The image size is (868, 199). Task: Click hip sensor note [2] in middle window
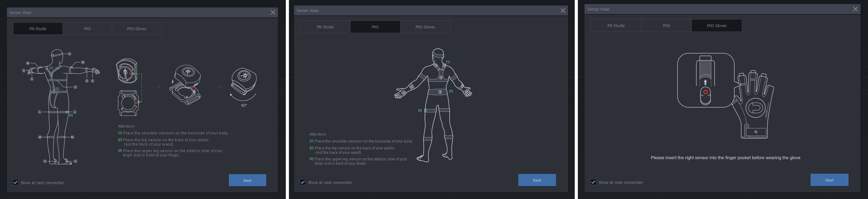(x=352, y=150)
